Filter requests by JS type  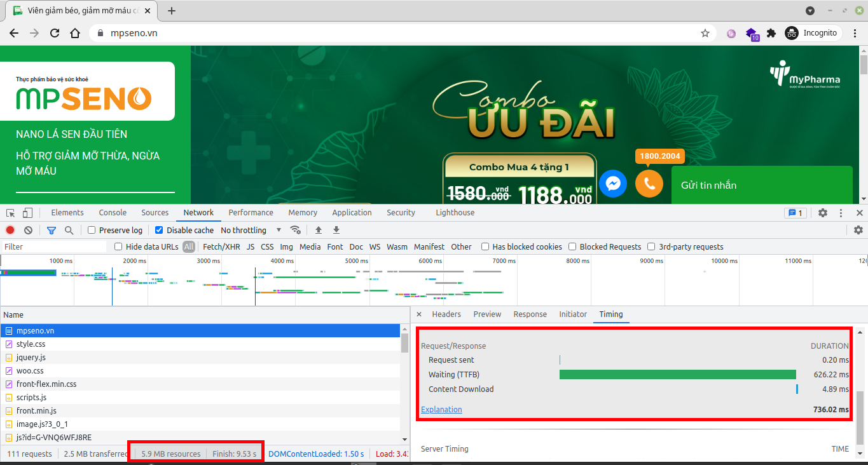click(x=251, y=246)
